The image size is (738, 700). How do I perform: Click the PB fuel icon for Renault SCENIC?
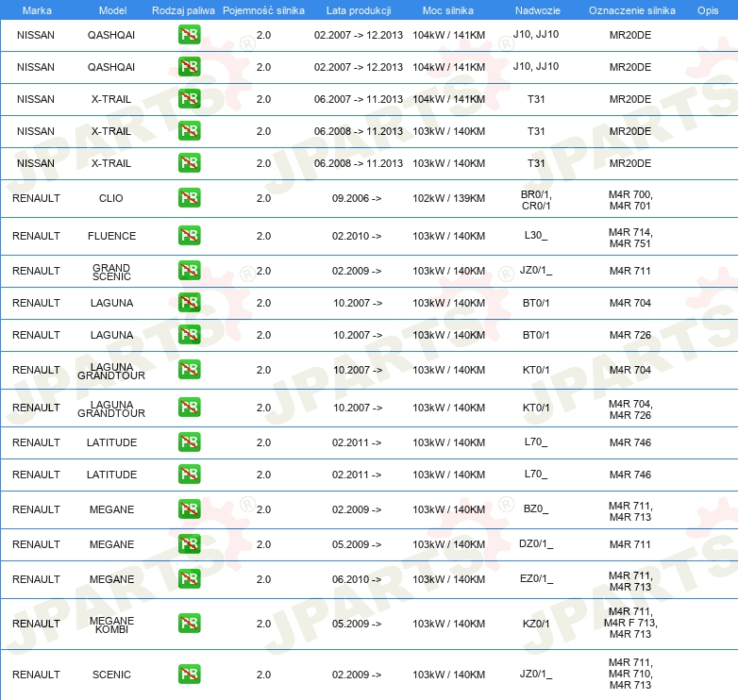point(189,675)
